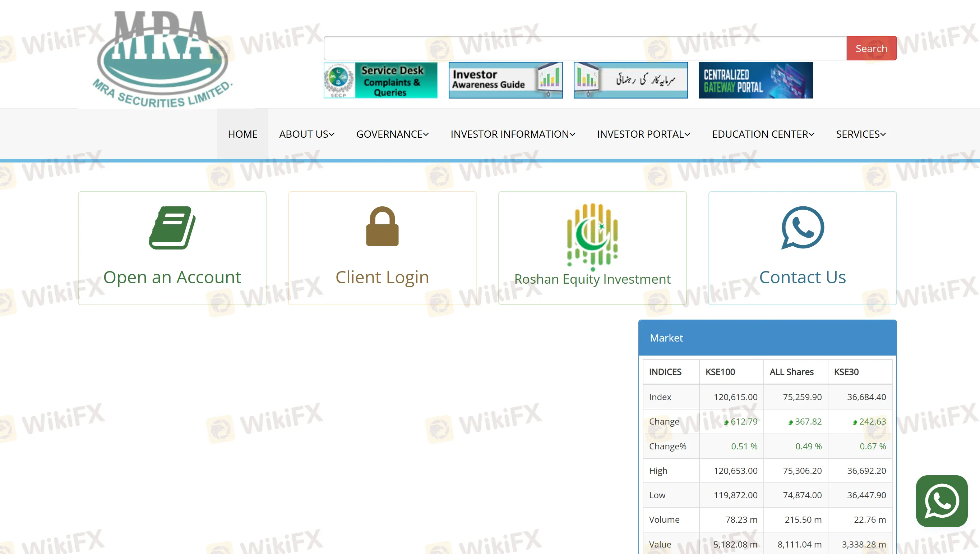Click the 0.49 % change percentage
980x554 pixels.
tap(808, 446)
